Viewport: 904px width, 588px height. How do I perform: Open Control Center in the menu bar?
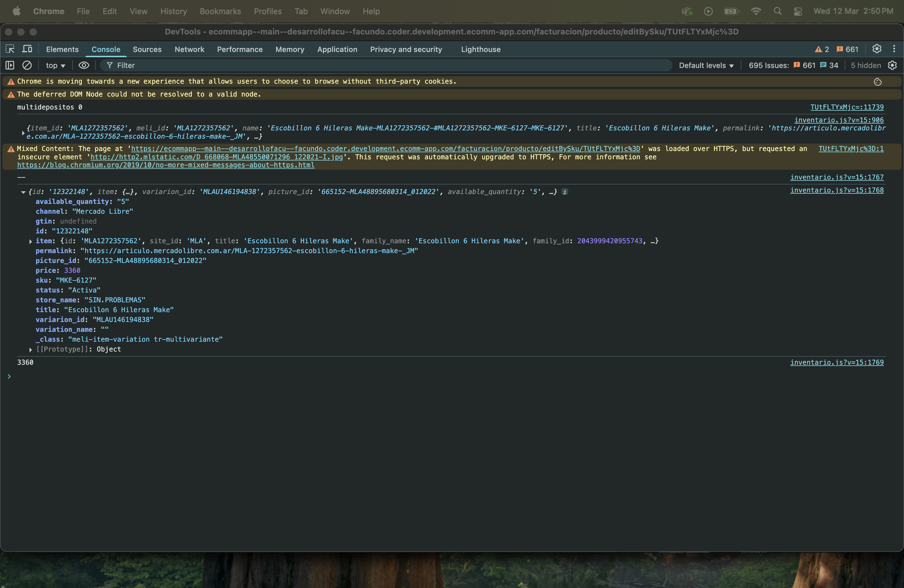pyautogui.click(x=798, y=11)
